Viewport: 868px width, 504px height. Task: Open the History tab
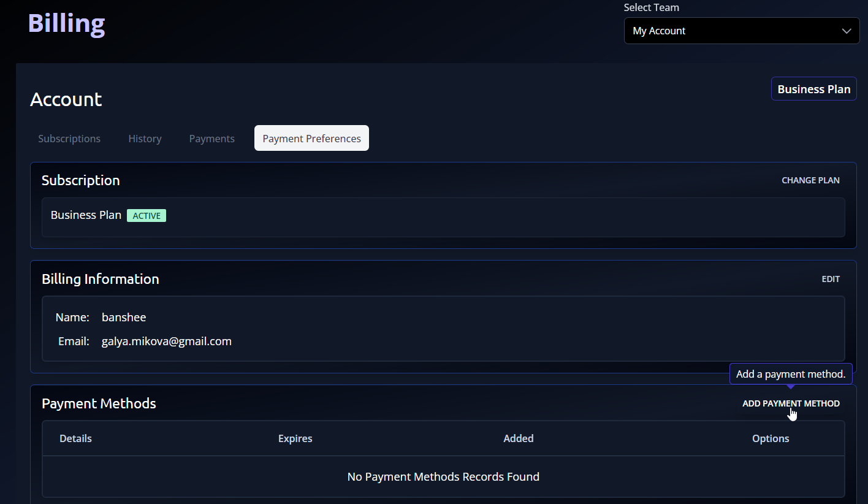click(145, 139)
